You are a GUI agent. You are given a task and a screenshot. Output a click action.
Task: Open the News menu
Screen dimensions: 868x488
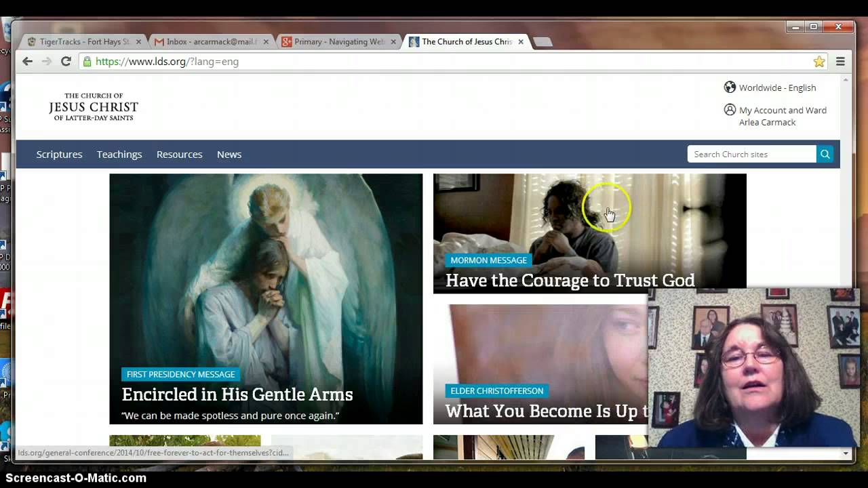pyautogui.click(x=229, y=155)
